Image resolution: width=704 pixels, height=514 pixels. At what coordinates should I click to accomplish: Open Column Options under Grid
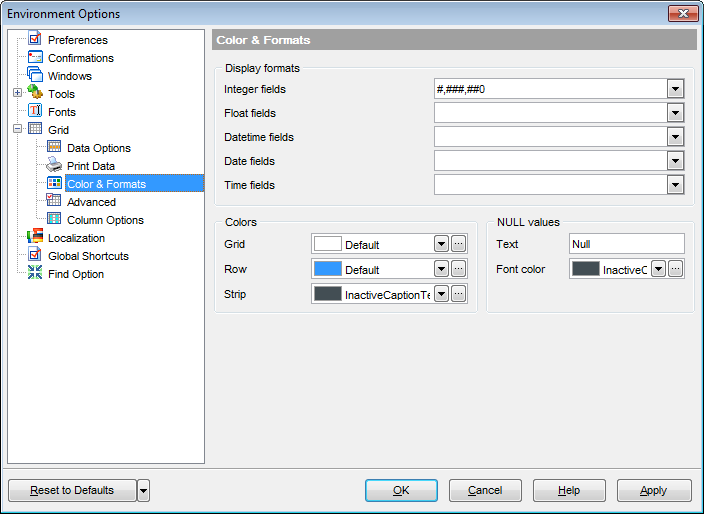[105, 220]
